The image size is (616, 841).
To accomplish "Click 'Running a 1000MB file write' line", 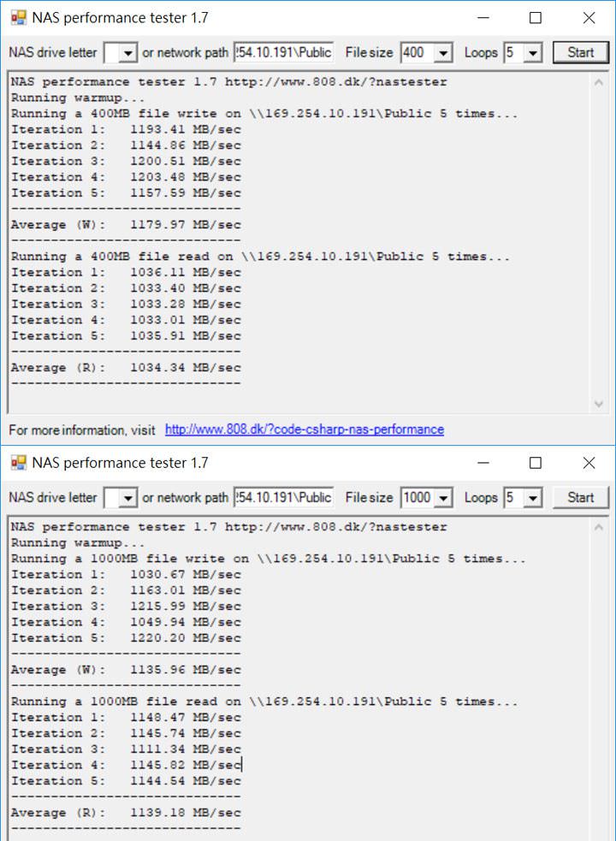I will pyautogui.click(x=269, y=559).
